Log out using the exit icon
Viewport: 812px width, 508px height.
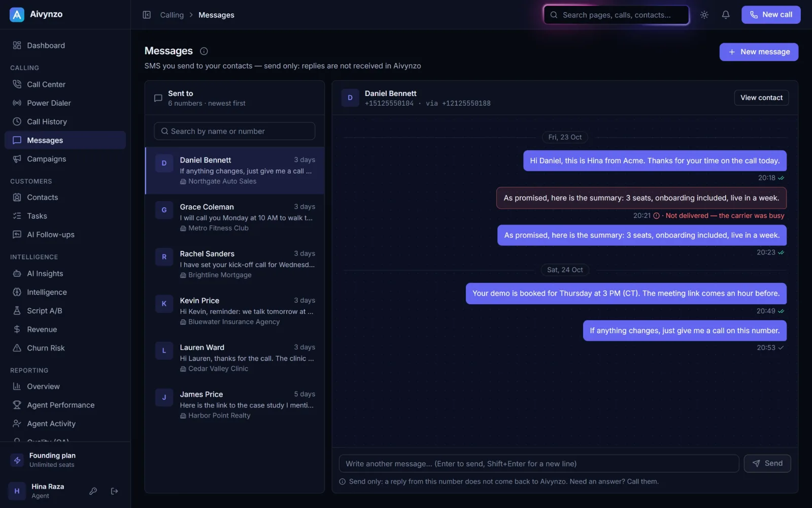115,491
